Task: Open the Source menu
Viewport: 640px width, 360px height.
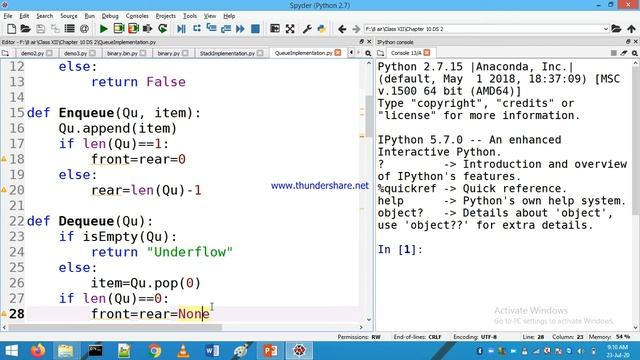Action: [x=69, y=16]
